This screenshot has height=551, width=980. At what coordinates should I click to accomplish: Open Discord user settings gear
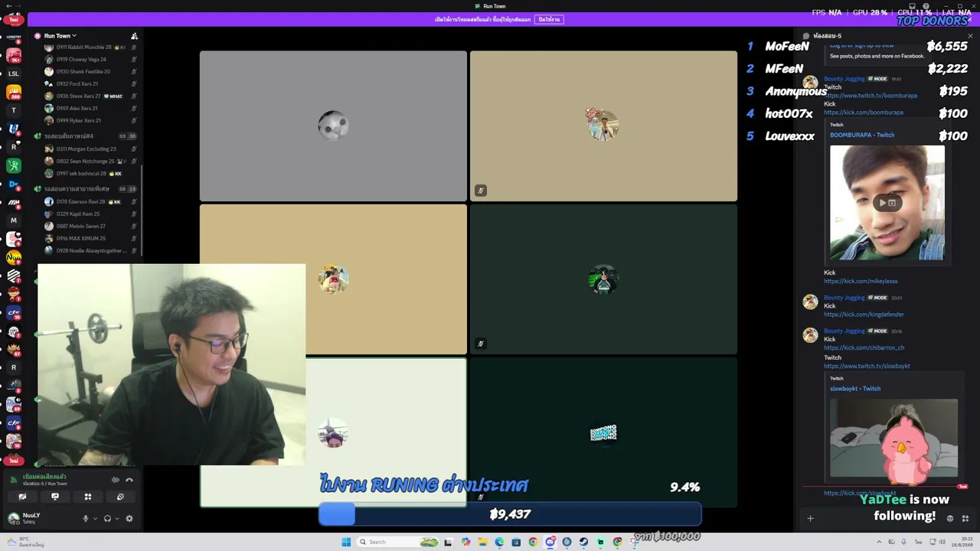click(129, 518)
